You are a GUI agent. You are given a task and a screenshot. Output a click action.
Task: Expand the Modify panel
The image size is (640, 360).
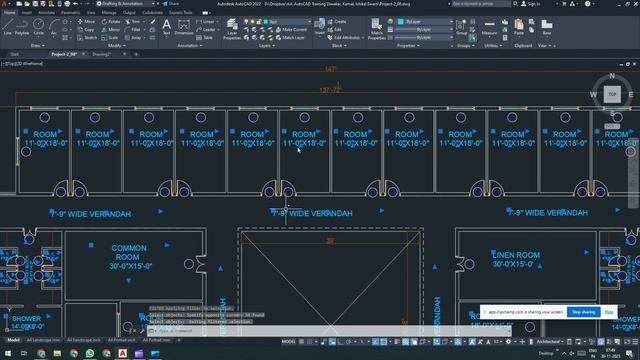116,46
